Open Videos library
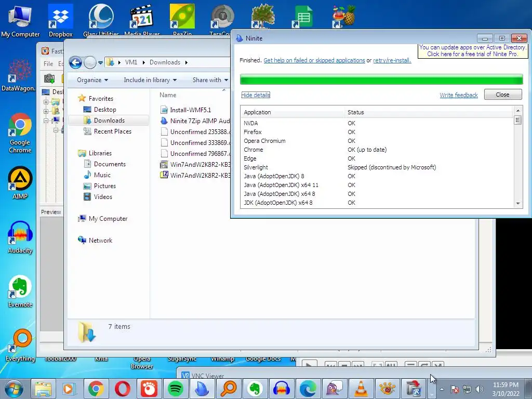532x399 pixels. [103, 197]
